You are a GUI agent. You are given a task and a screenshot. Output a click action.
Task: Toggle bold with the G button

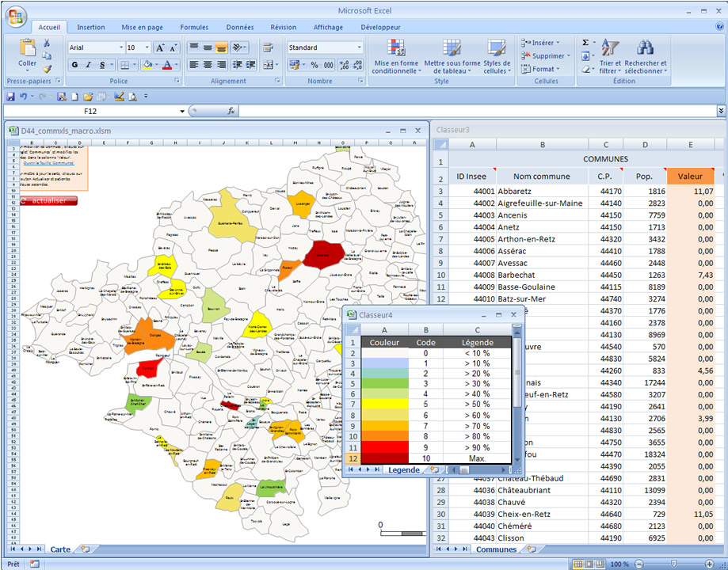click(74, 65)
